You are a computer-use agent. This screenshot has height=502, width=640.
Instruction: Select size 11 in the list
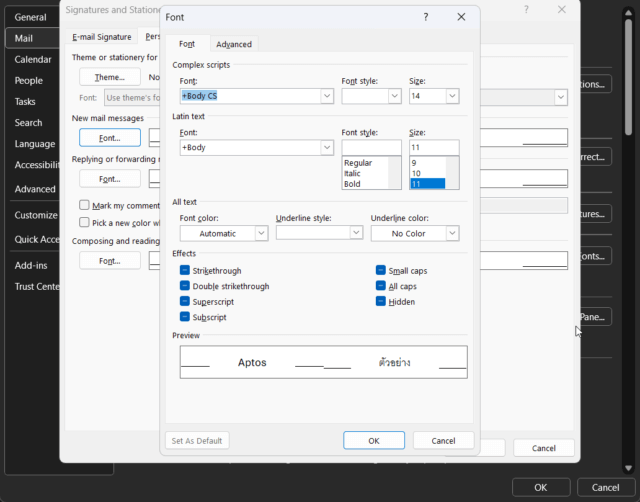[427, 184]
